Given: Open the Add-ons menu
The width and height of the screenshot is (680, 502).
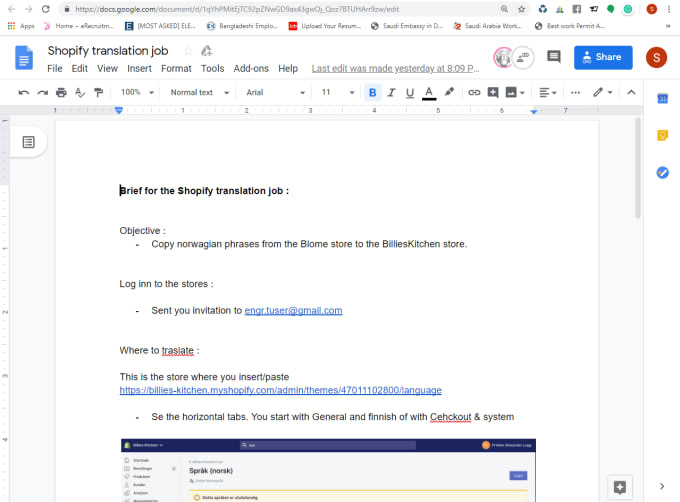Looking at the screenshot, I should coord(251,68).
